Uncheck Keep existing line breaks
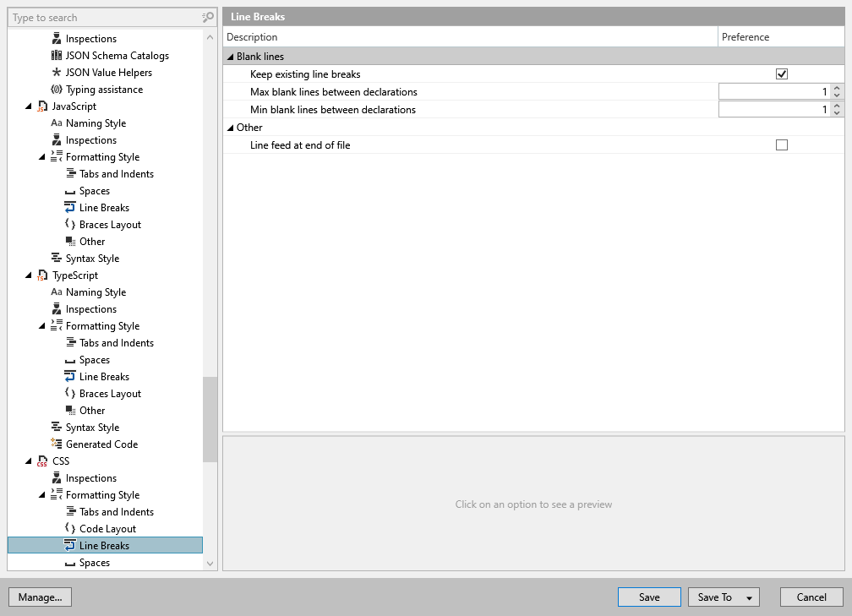Screen dimensions: 852x616 tap(782, 74)
